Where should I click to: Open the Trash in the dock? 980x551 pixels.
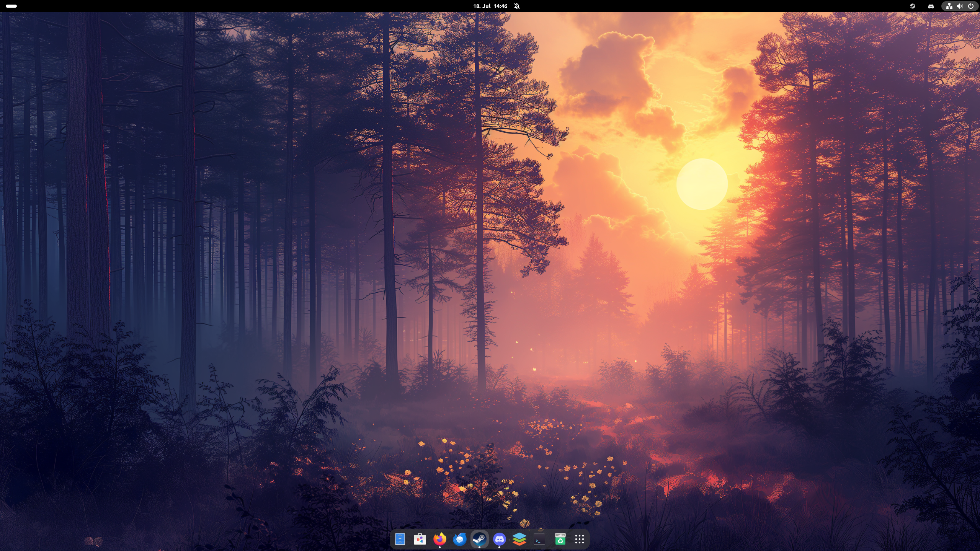560,539
